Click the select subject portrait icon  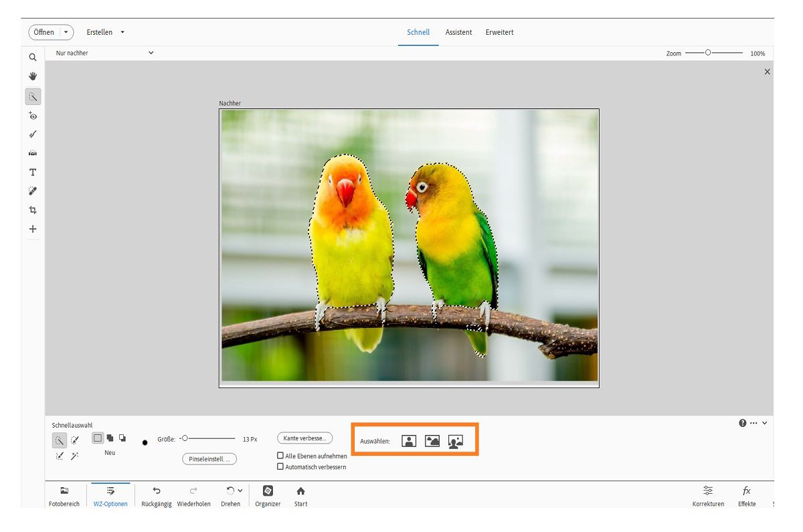(x=409, y=441)
